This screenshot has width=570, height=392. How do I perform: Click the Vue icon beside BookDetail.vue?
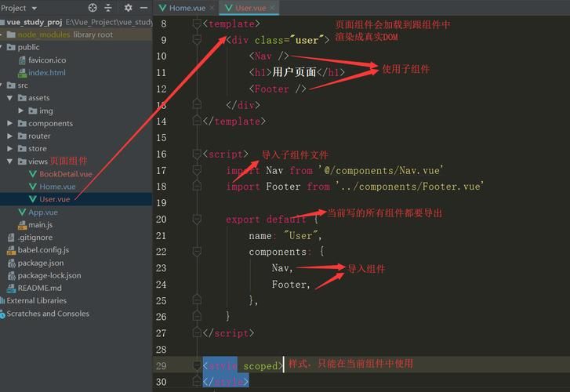(33, 174)
